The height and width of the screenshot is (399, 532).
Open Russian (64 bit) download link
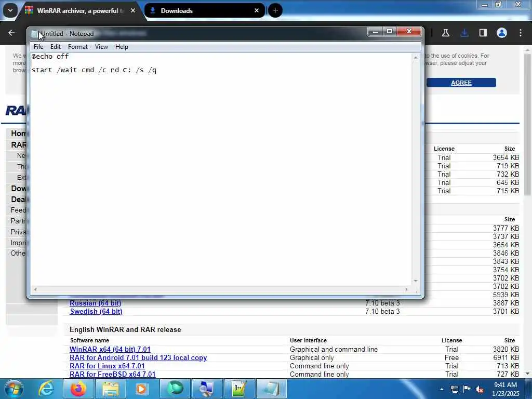coord(96,303)
